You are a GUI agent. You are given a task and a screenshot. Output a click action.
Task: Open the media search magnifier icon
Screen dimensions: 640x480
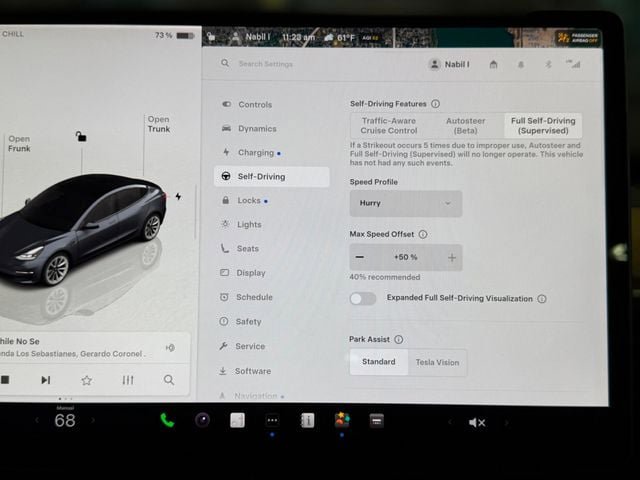pyautogui.click(x=169, y=380)
